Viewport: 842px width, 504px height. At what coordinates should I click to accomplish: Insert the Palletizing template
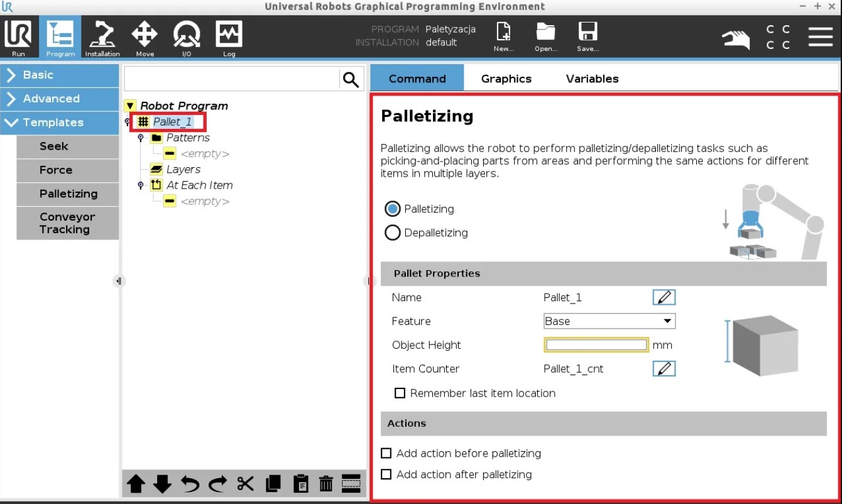pos(68,194)
